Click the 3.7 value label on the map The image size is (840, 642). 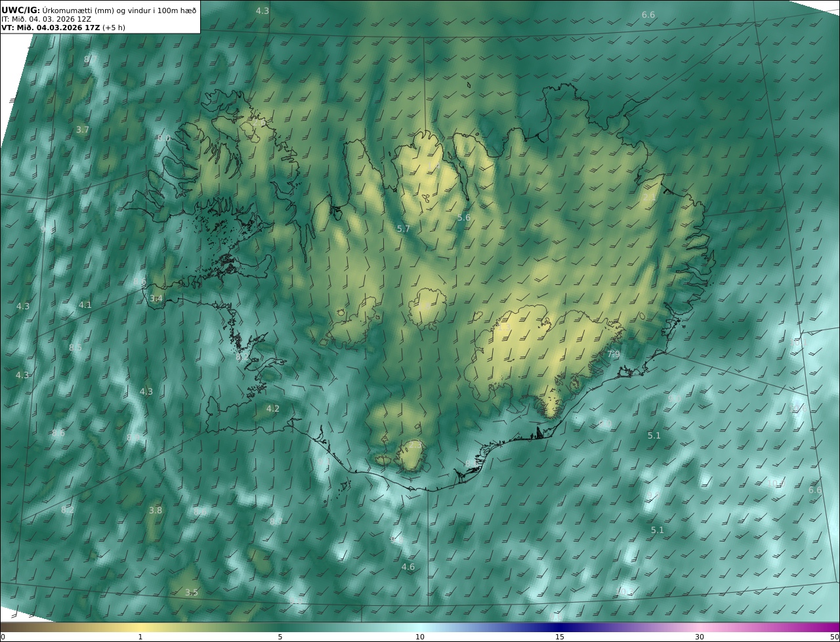82,130
